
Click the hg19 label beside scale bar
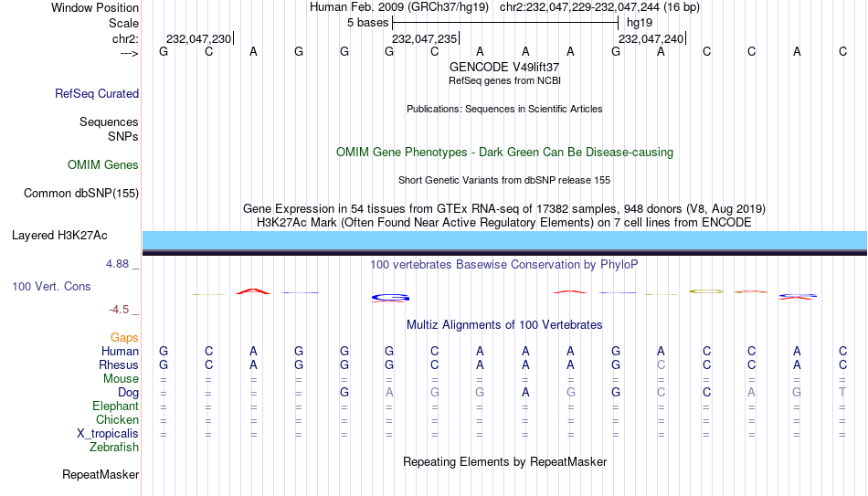(x=640, y=23)
